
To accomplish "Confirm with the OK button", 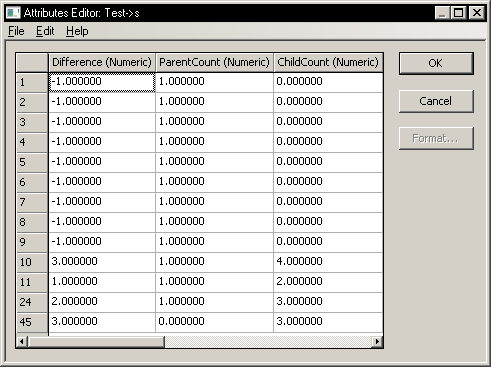I will point(436,63).
